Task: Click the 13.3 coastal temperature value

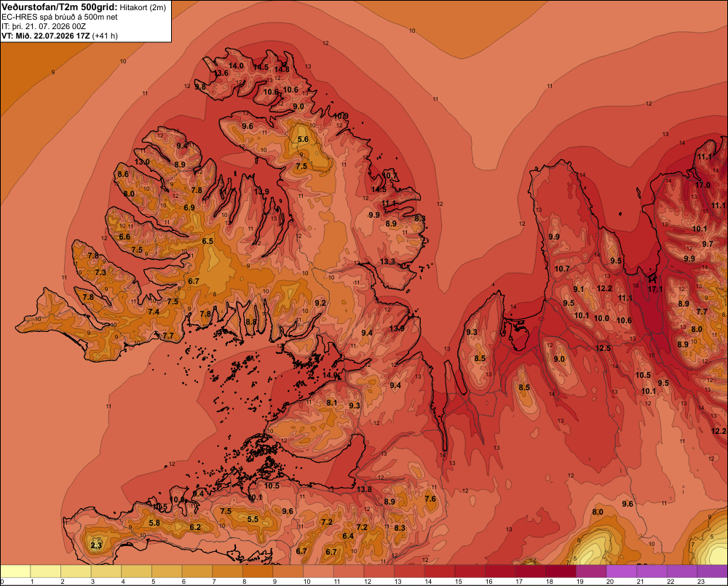Action: click(x=387, y=261)
